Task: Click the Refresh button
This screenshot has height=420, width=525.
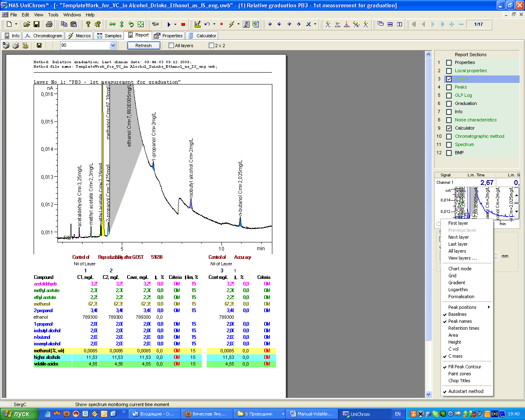Action: pyautogui.click(x=143, y=46)
